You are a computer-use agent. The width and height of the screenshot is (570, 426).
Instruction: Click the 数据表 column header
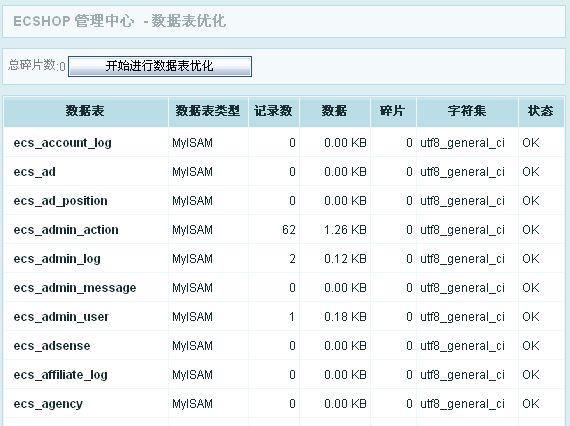point(85,111)
